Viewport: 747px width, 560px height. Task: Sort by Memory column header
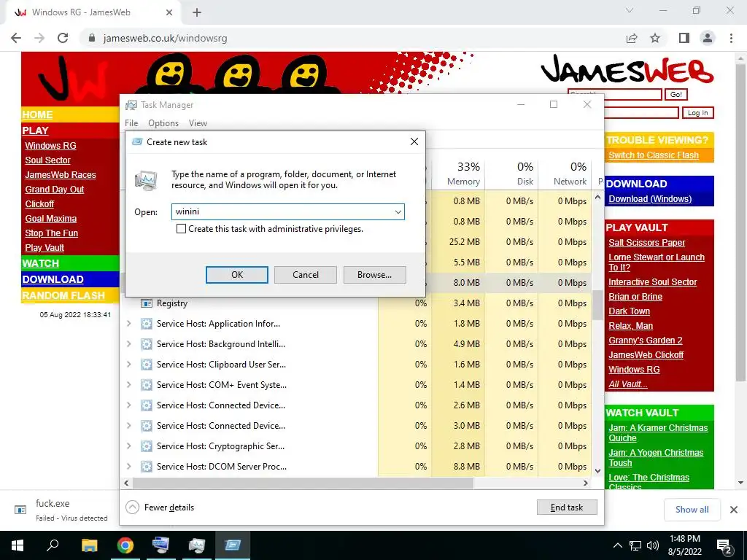(458, 174)
